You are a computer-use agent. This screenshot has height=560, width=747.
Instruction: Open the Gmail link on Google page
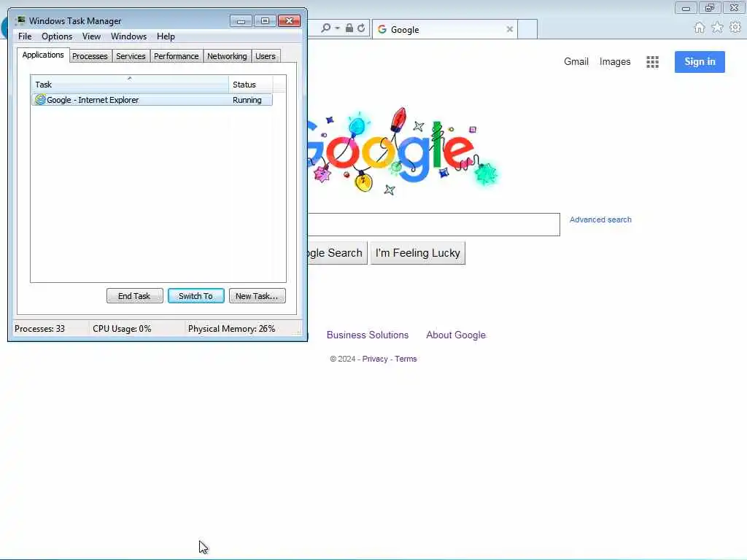pyautogui.click(x=576, y=61)
